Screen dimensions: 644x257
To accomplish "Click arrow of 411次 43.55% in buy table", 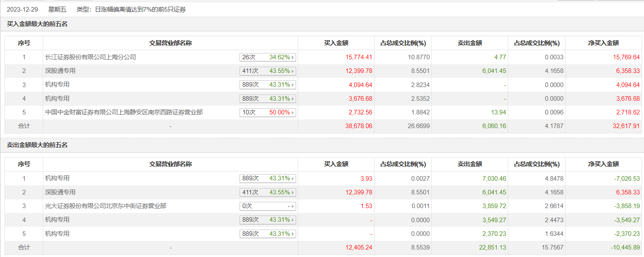I will (x=293, y=71).
